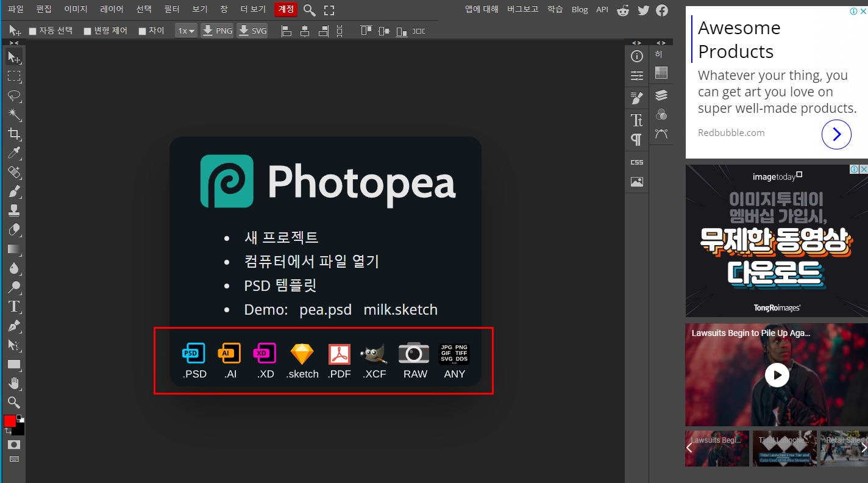868x483 pixels.
Task: Open the Layers panel
Action: coord(661,95)
